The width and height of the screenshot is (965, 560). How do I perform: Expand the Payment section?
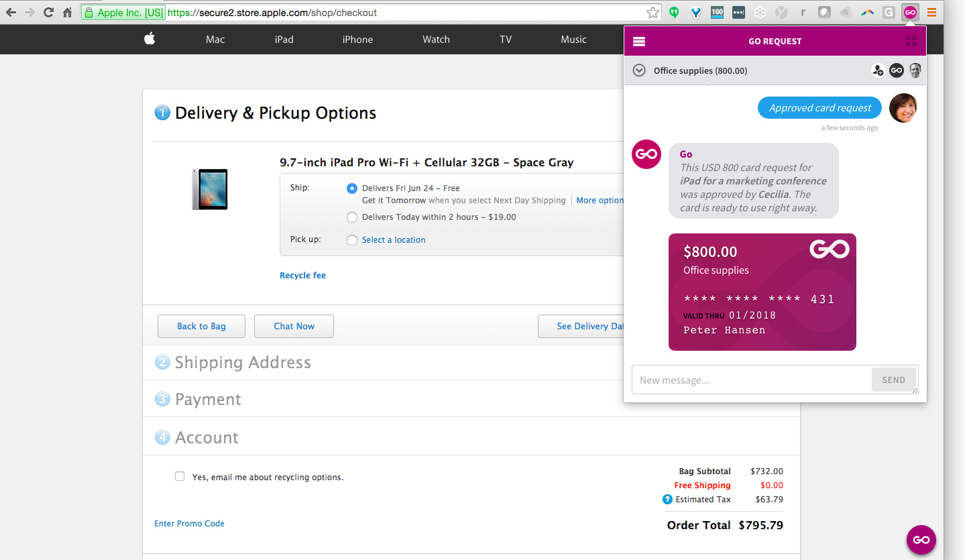click(208, 400)
